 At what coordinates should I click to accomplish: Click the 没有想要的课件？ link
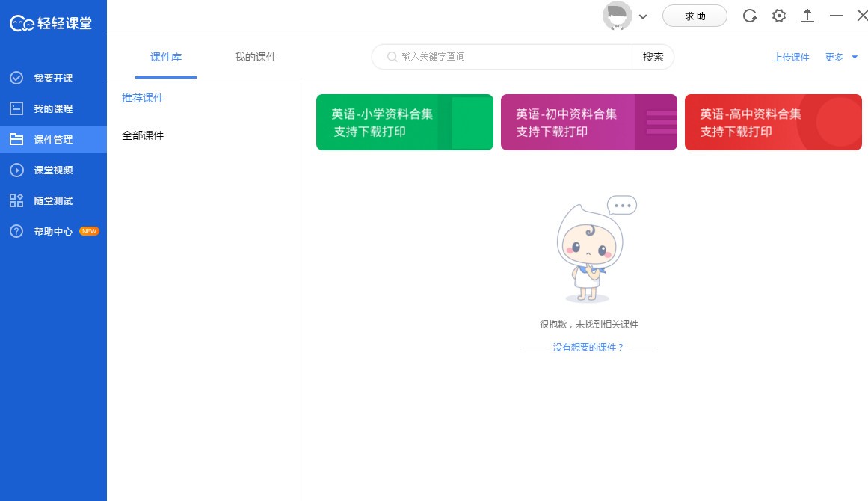tap(588, 347)
